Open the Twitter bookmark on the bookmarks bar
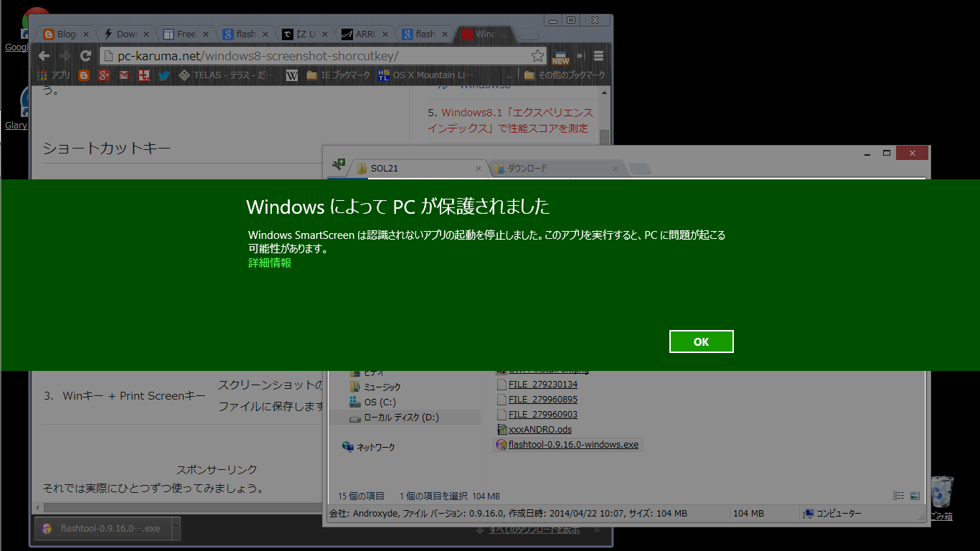980x551 pixels. click(166, 75)
